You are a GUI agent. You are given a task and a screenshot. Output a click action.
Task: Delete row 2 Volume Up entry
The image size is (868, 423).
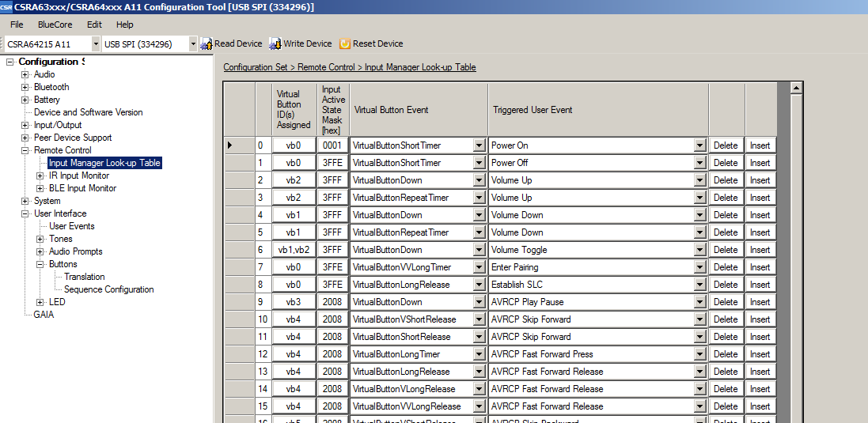(x=726, y=180)
